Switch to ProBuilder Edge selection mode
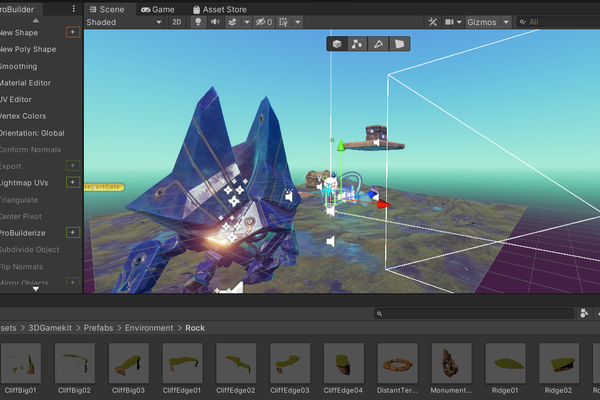600x400 pixels. (378, 44)
